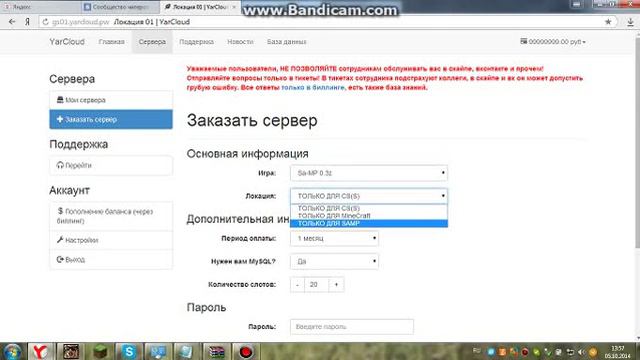Reload the page with the refresh icon
This screenshot has height=360, width=640.
click(x=45, y=22)
